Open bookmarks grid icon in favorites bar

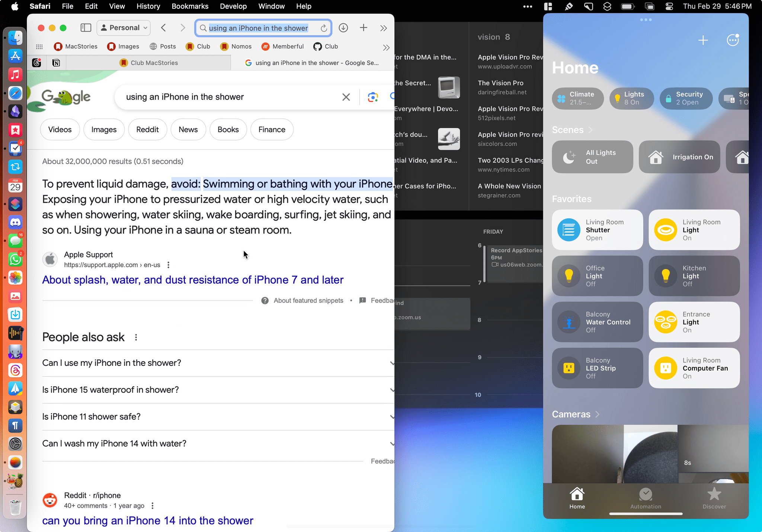39,47
